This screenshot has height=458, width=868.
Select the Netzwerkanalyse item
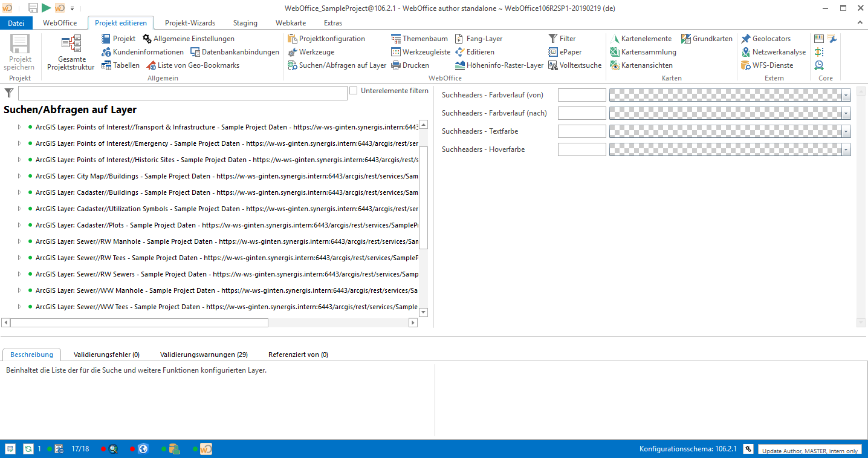point(774,51)
